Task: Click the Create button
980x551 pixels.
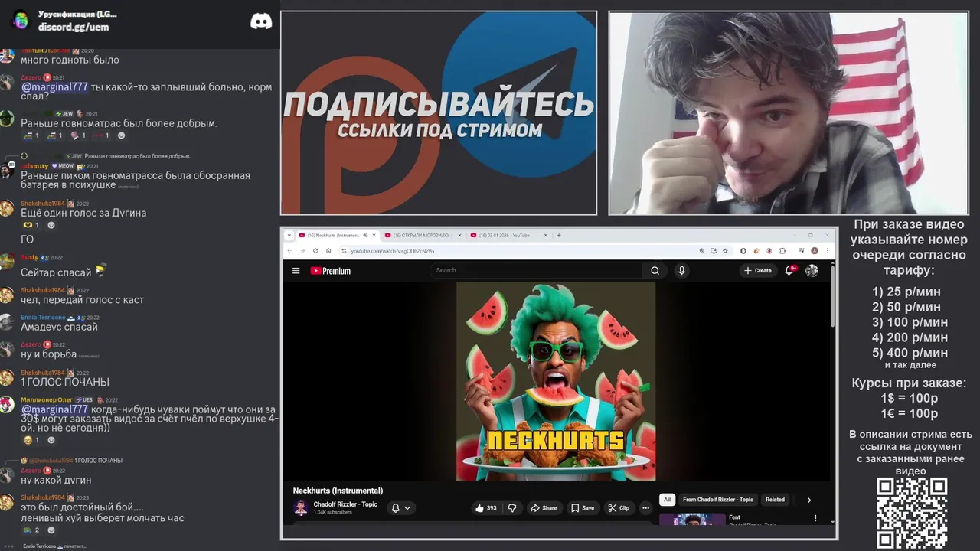Action: pyautogui.click(x=758, y=270)
